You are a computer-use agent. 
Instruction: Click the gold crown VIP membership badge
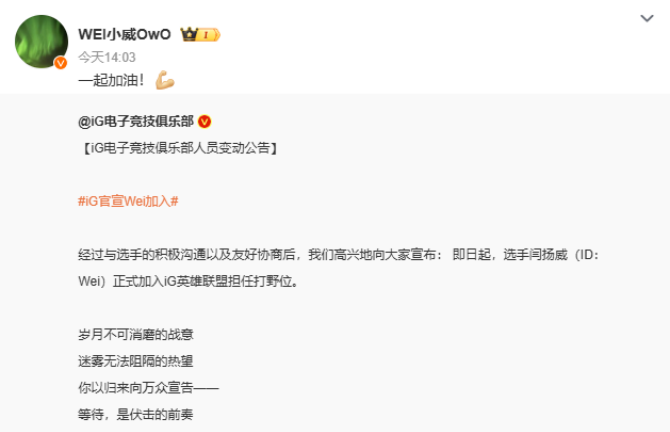tap(200, 34)
